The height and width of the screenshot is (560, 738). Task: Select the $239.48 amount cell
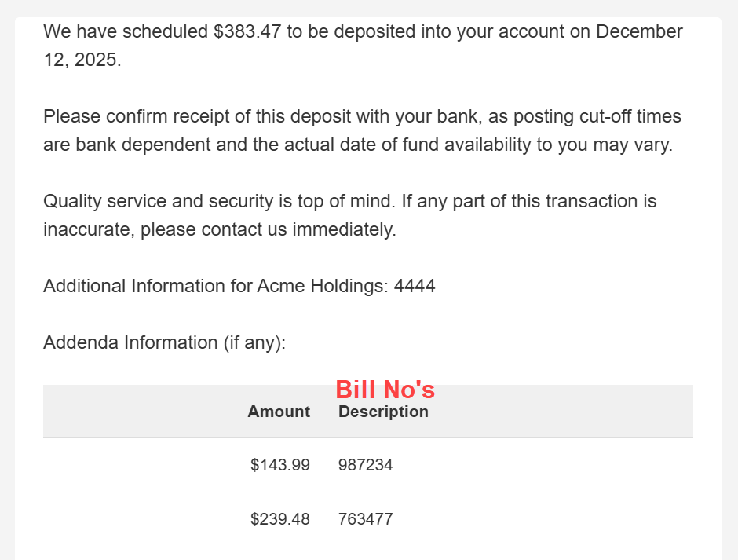(x=280, y=519)
